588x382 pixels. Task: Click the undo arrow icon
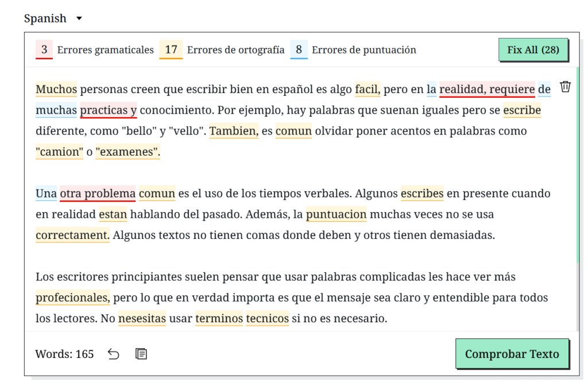click(114, 354)
